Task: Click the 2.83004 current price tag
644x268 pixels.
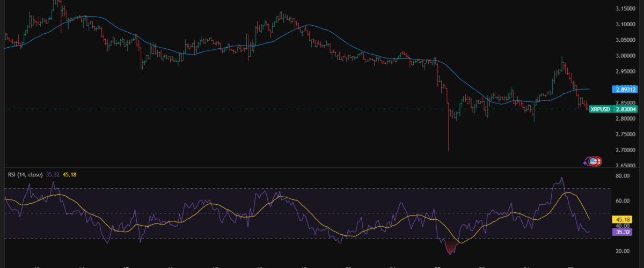Action: click(x=623, y=109)
